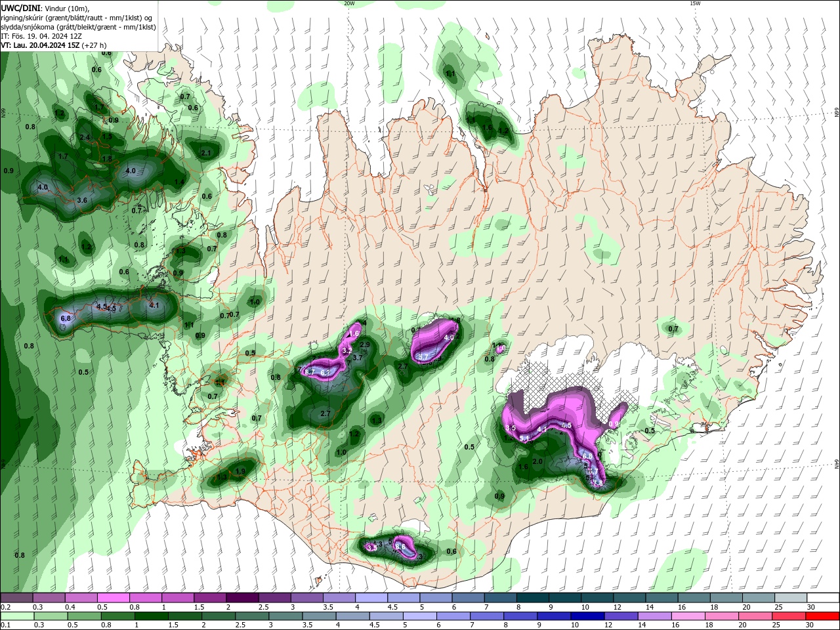
Task: Pick the darkest green rain swatch at 1
Action: pyautogui.click(x=152, y=616)
